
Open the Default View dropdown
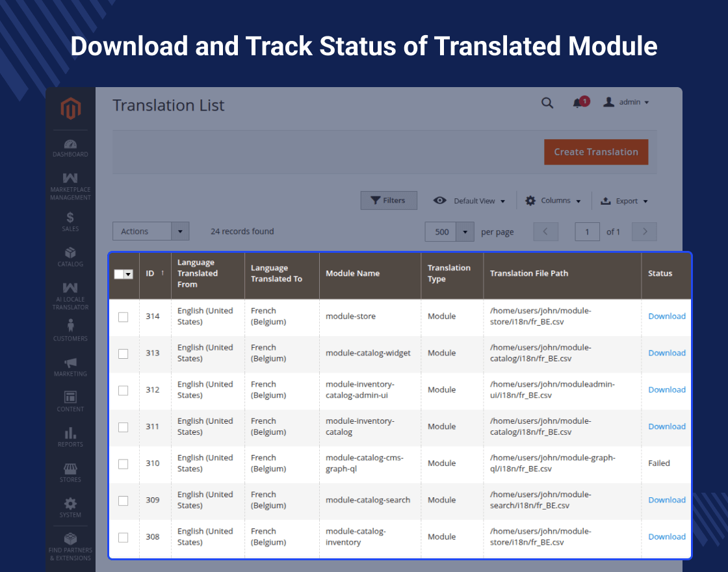(470, 201)
